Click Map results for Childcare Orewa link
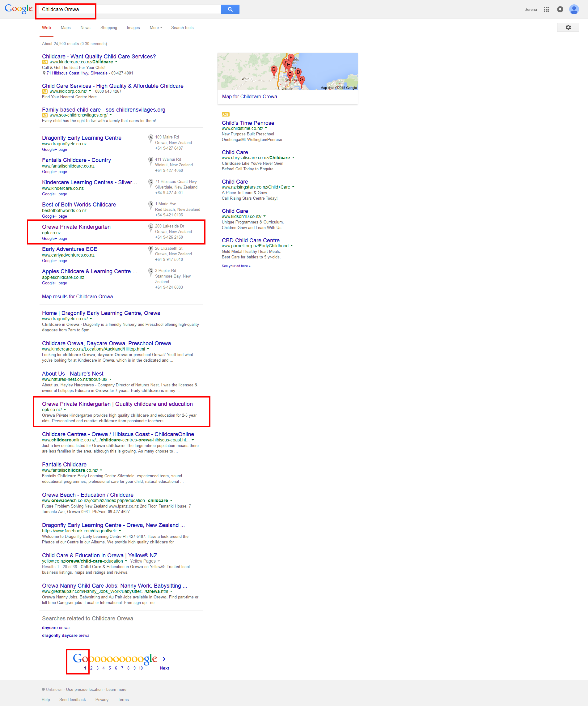 [x=77, y=296]
